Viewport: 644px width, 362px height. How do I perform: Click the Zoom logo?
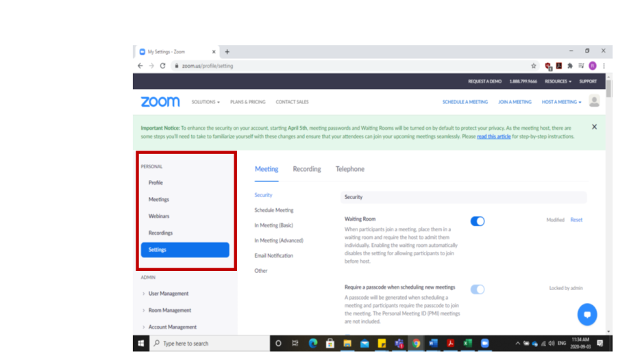click(160, 101)
